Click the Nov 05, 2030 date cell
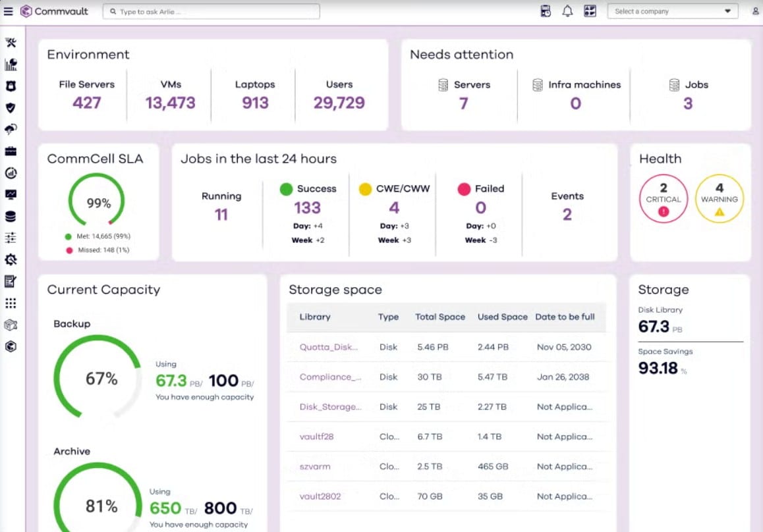The height and width of the screenshot is (532, 763). coord(564,347)
